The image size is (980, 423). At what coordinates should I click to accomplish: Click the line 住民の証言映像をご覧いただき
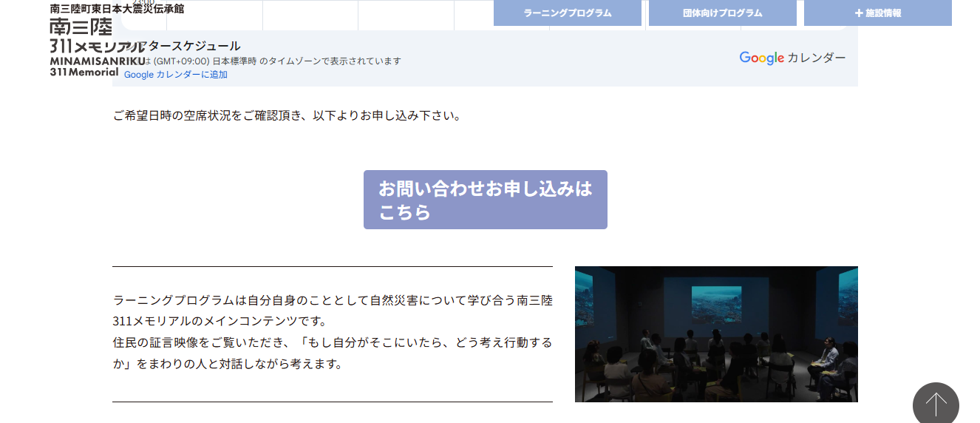[333, 353]
